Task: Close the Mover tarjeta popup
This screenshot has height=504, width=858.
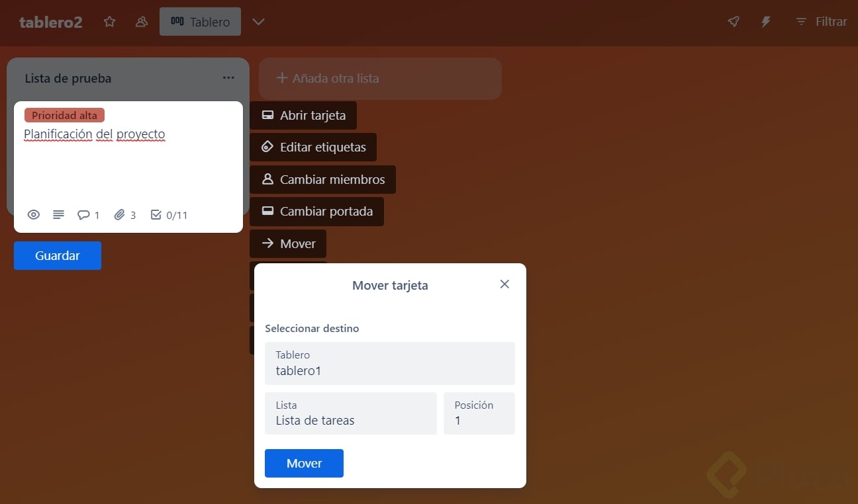Action: point(504,284)
